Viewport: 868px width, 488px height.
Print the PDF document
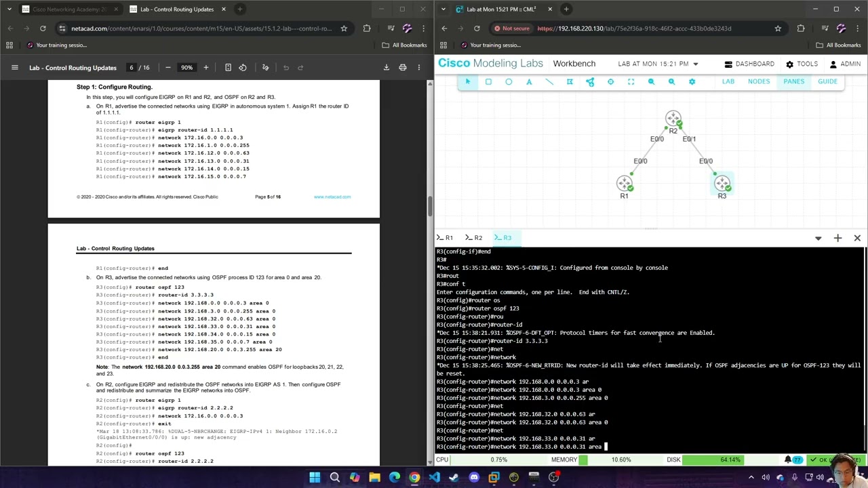[x=403, y=67]
